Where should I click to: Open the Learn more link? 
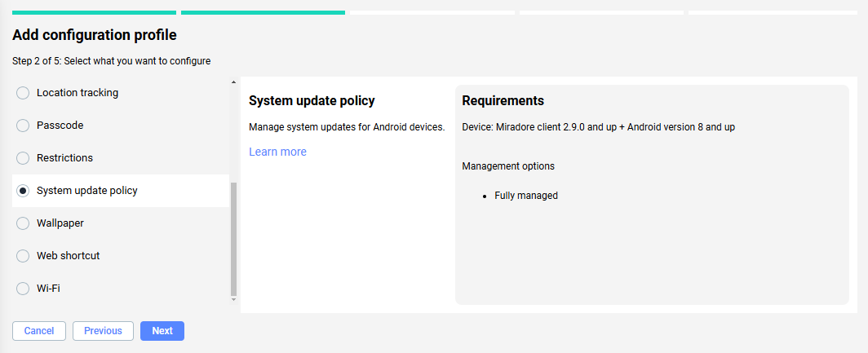[277, 152]
